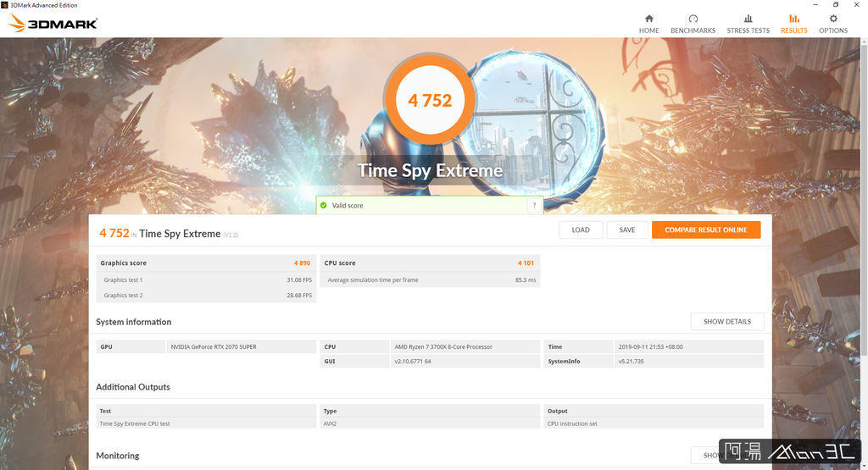The height and width of the screenshot is (470, 868).
Task: Compare result online
Action: (706, 230)
